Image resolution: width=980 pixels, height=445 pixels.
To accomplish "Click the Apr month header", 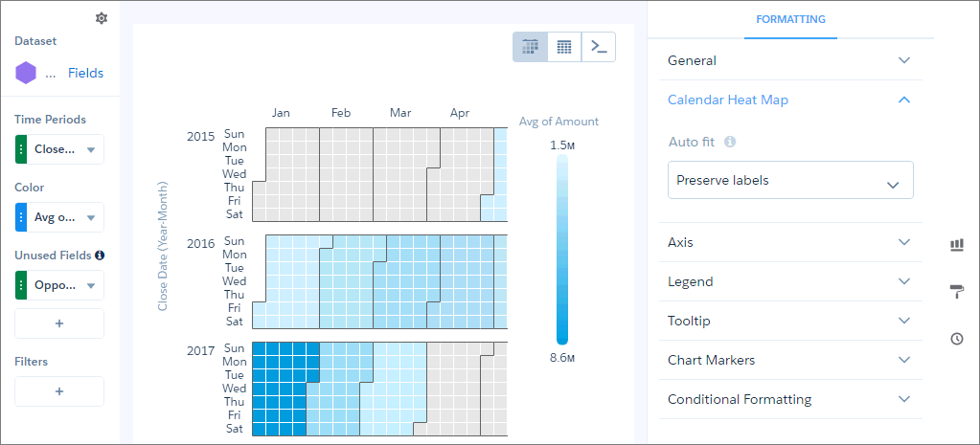I will [460, 113].
